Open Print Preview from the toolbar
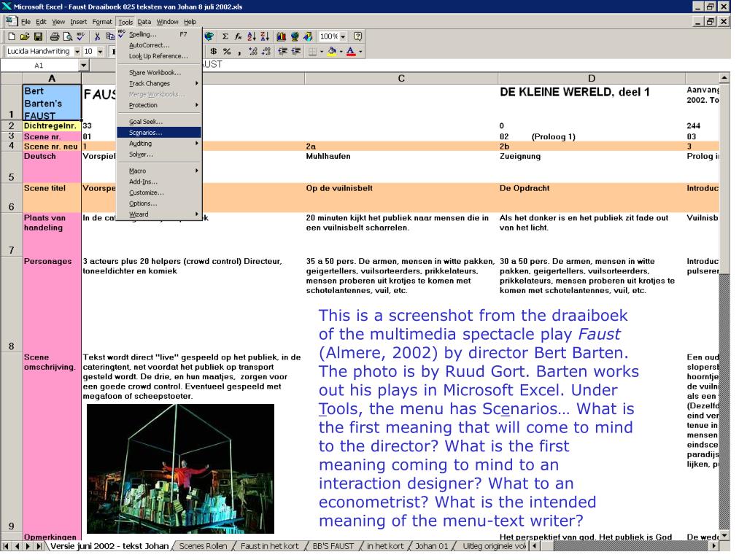Screen dimensions: 747x560 [68, 36]
